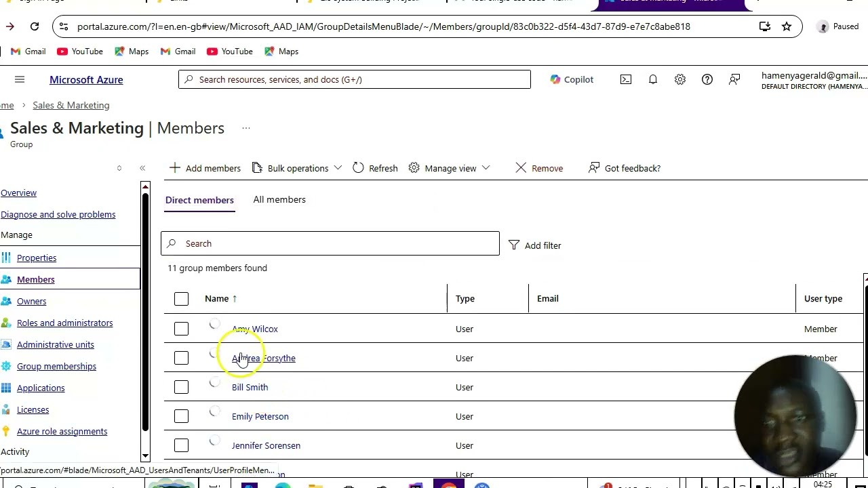Check the box for Jennifer Sorensen

coord(181,445)
